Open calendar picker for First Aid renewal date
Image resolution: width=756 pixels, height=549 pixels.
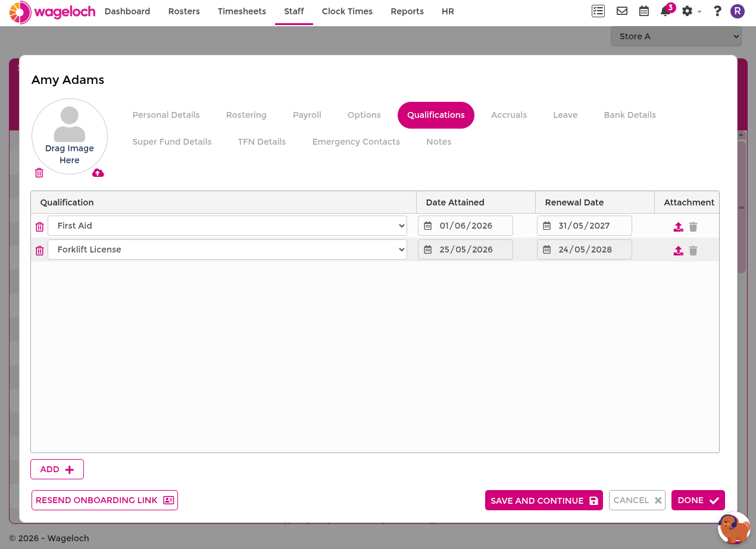coord(546,226)
